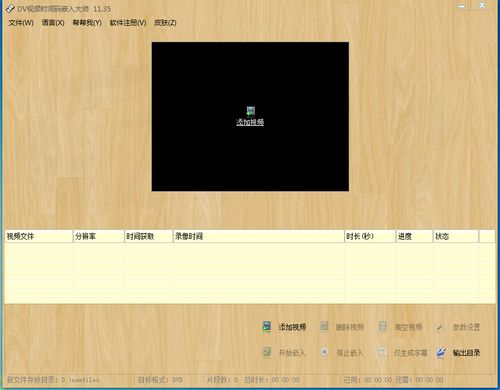Open the 语言(X) menu

tap(53, 23)
